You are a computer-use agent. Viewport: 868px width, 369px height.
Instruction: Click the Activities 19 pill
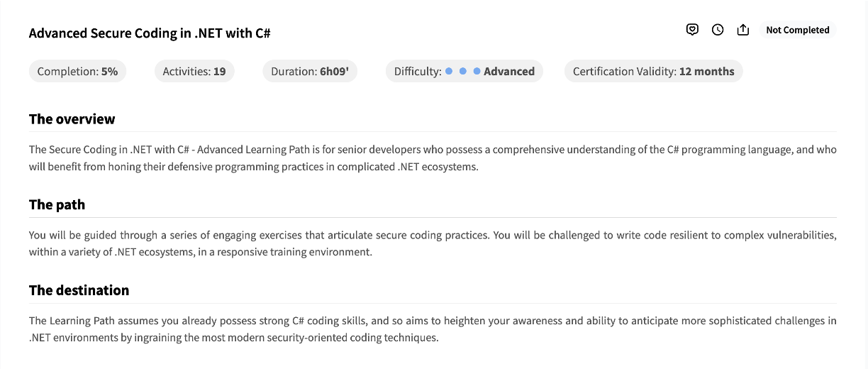coord(194,71)
